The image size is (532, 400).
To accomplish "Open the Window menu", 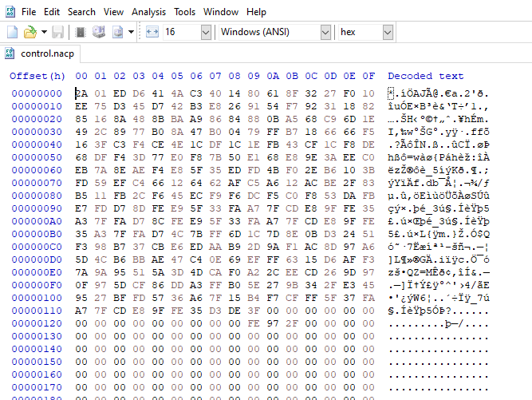I will (x=221, y=12).
